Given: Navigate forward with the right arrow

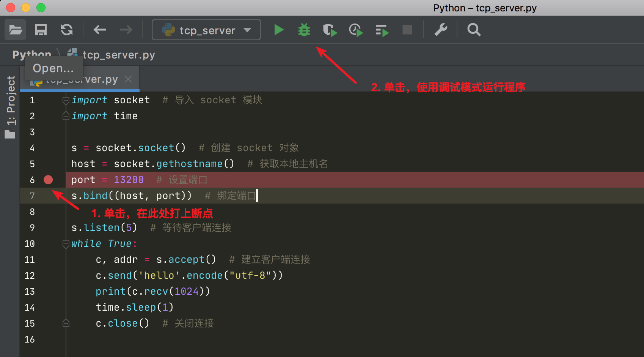Looking at the screenshot, I should click(x=126, y=30).
